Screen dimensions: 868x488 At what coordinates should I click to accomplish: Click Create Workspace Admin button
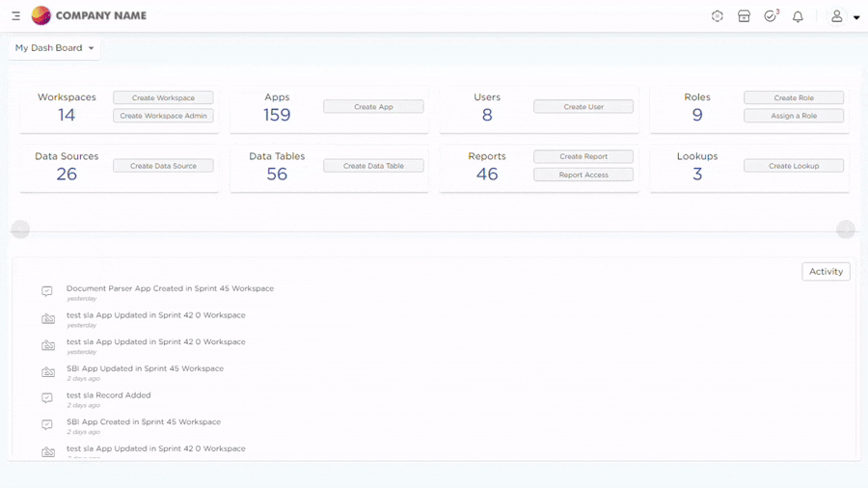click(x=163, y=116)
